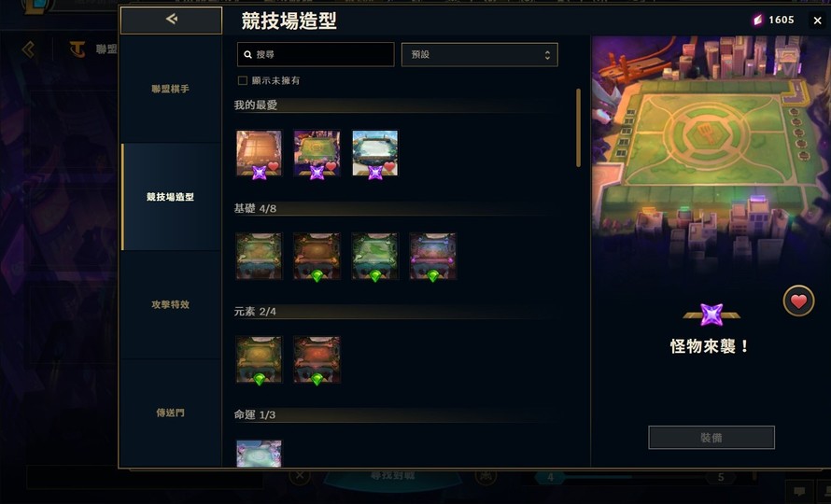Click the purple star rarity emblem above 怪物來襲
The image size is (831, 504).
click(x=711, y=315)
